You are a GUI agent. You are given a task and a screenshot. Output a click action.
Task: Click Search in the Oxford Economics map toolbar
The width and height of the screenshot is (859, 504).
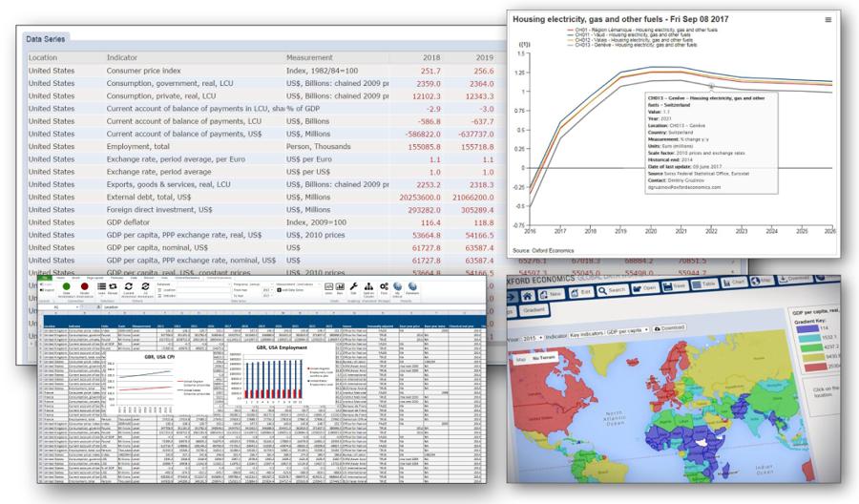tap(613, 290)
